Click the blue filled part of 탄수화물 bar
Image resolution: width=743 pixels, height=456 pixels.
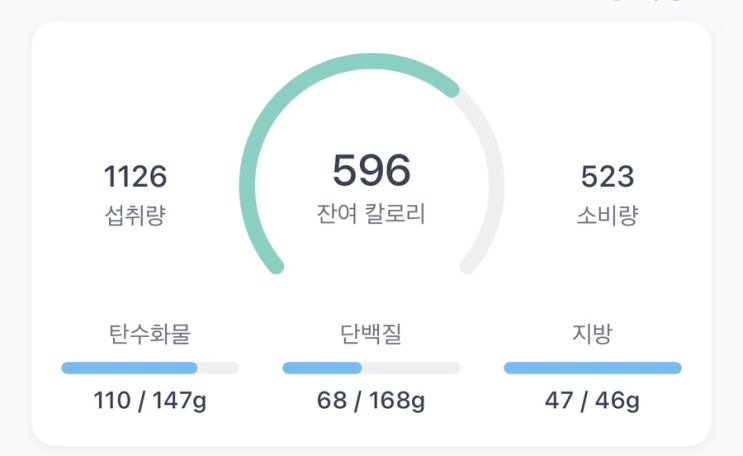pos(128,368)
